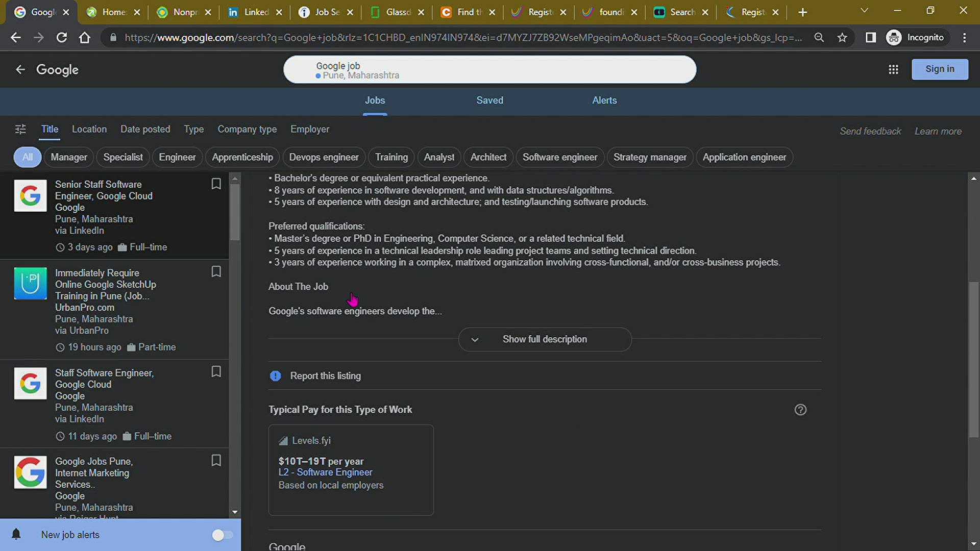Toggle the New job alerts switch

[x=222, y=535]
